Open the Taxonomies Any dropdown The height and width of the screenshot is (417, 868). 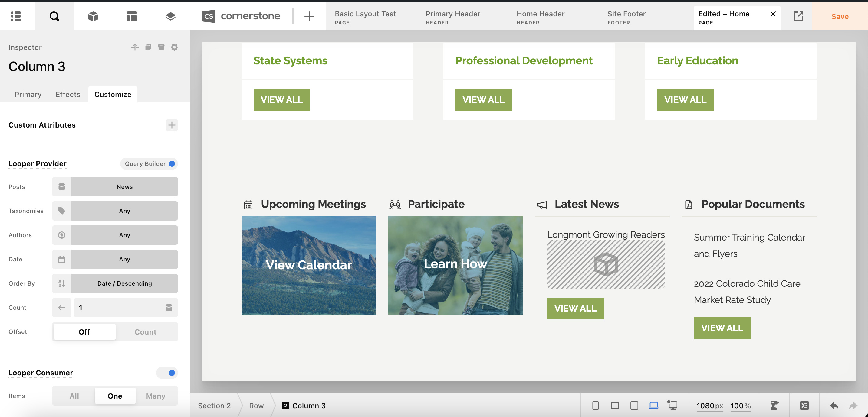[124, 211]
